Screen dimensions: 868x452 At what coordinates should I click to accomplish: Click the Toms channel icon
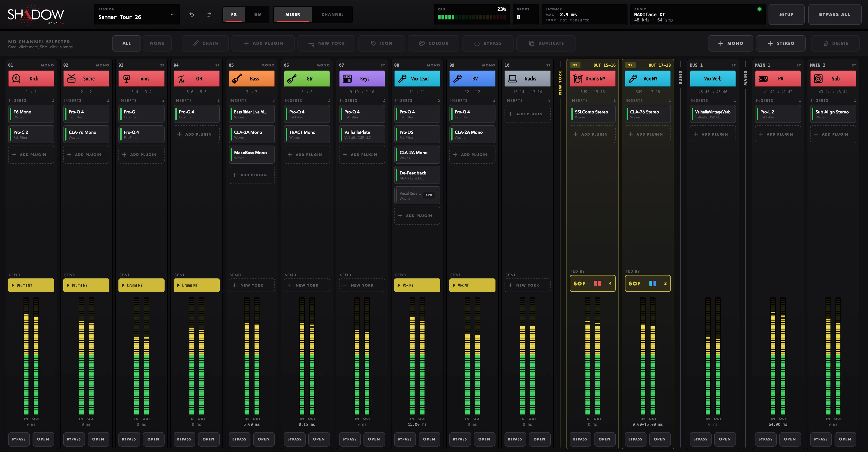(x=127, y=78)
